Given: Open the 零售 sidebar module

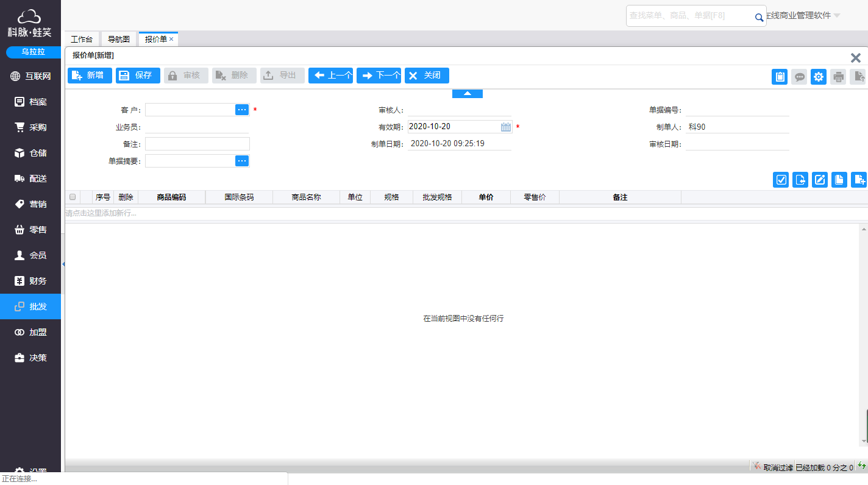Looking at the screenshot, I should 30,230.
